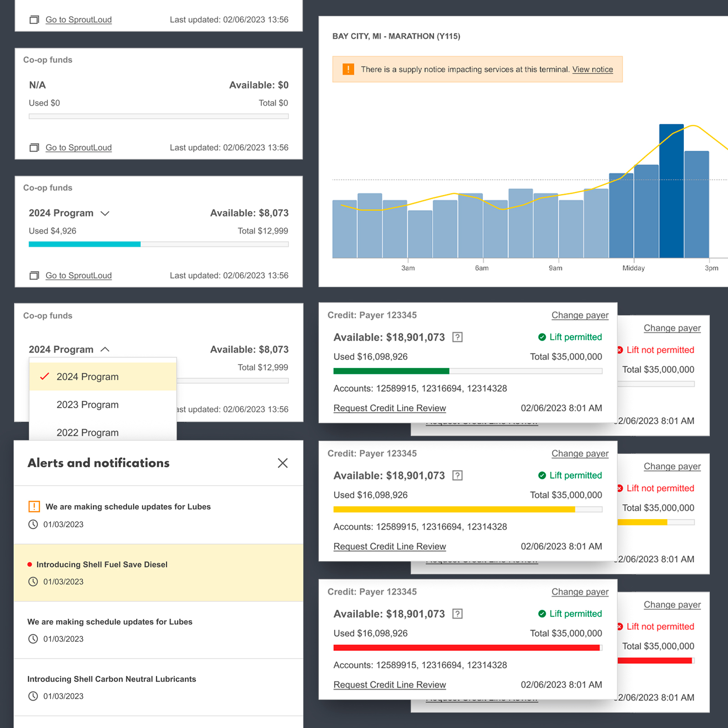Close the Alerts and notifications panel
This screenshot has height=728, width=728.
pyautogui.click(x=283, y=463)
